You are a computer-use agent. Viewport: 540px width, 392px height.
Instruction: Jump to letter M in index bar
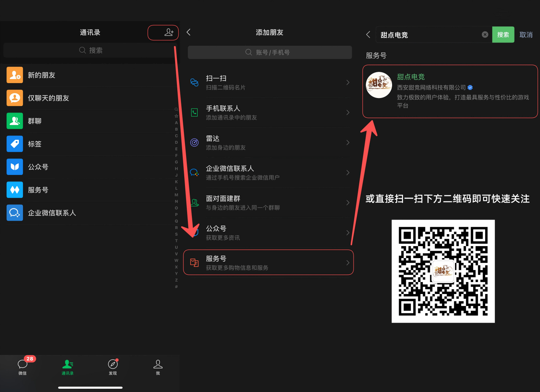click(176, 195)
